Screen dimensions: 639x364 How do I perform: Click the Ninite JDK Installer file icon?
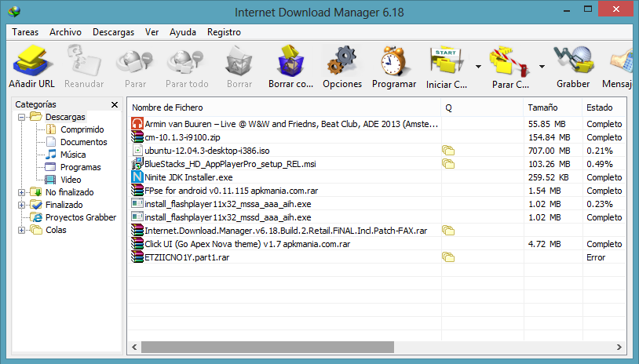137,177
